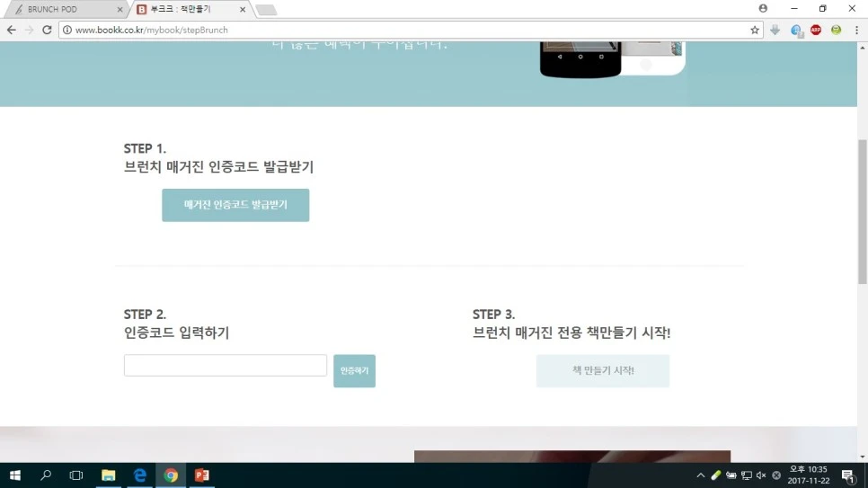Click the address bar URL field

click(410, 30)
